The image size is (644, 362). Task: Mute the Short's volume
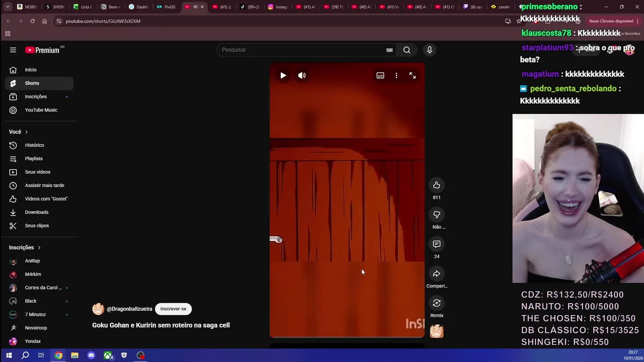pos(302,75)
